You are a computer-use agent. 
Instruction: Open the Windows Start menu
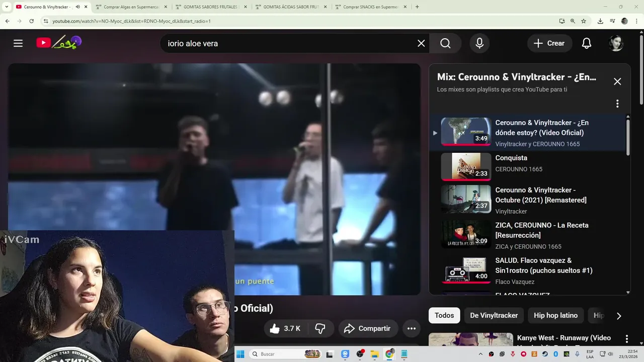point(240,354)
